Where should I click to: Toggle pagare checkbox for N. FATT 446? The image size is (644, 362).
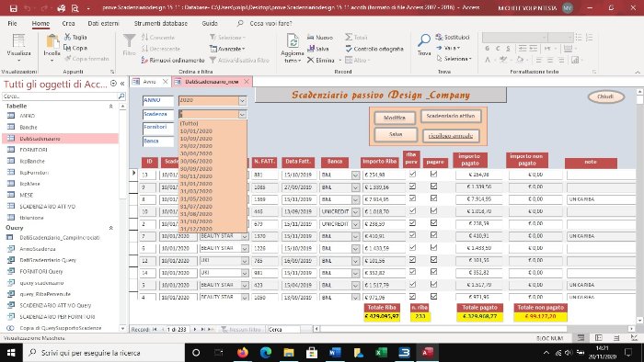433,210
